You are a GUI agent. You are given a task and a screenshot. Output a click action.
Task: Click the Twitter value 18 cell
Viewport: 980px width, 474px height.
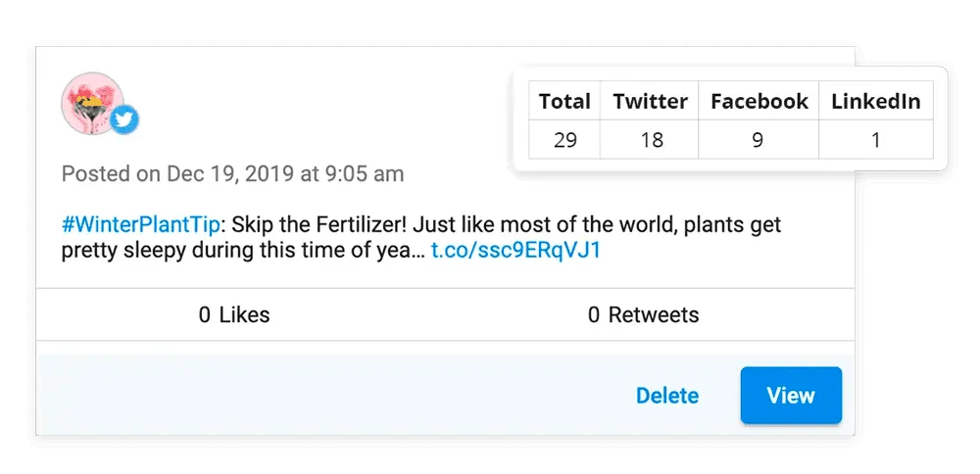pyautogui.click(x=650, y=140)
